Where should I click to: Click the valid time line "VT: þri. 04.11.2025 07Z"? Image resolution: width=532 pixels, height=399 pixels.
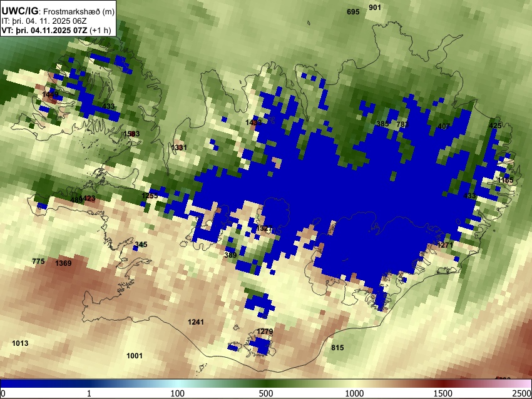pos(44,30)
